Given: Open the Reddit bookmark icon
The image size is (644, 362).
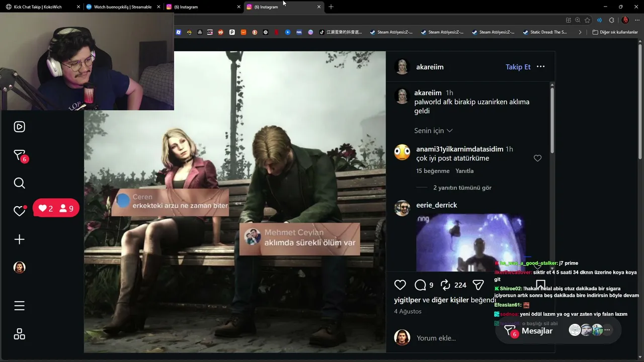Looking at the screenshot, I should 221,32.
